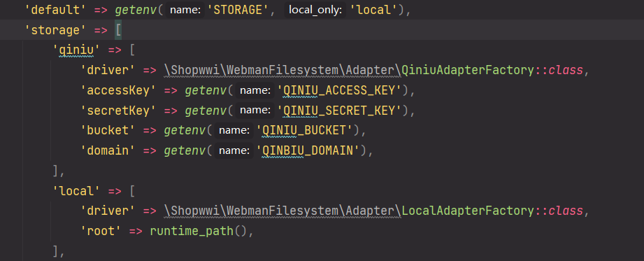Image resolution: width=644 pixels, height=261 pixels.
Task: Click the opening bracket after 'storage'
Action: (x=118, y=30)
